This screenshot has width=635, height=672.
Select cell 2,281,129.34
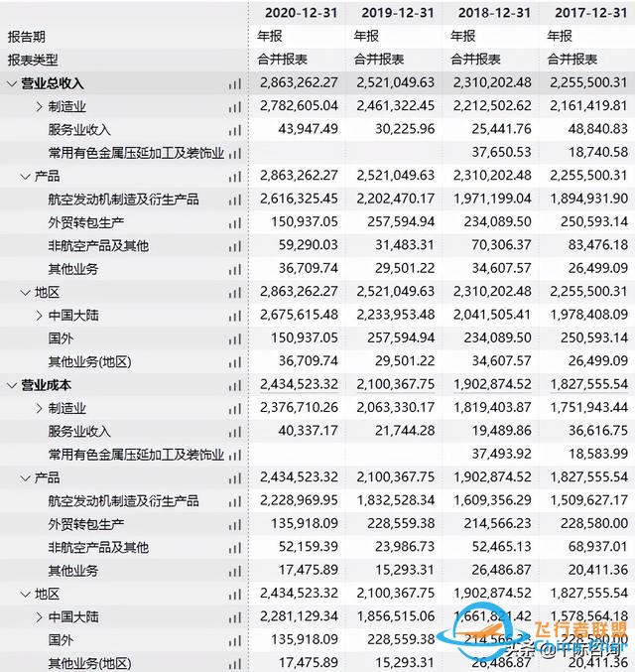299,616
